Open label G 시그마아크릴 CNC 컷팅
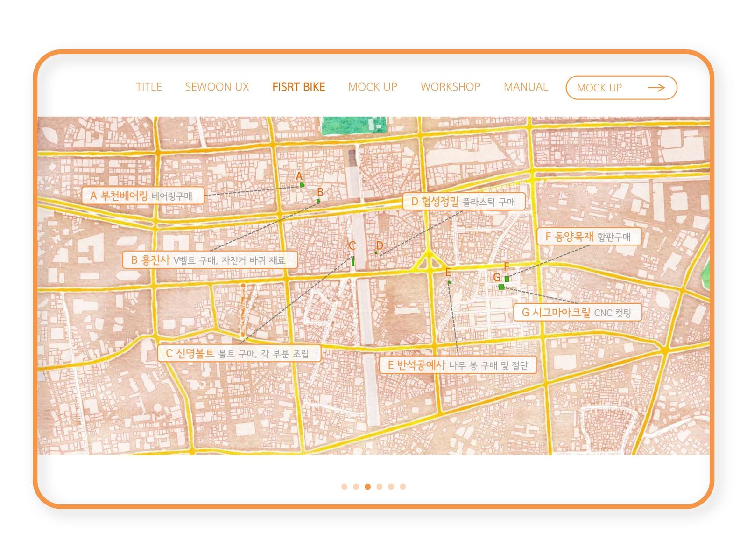 [578, 313]
